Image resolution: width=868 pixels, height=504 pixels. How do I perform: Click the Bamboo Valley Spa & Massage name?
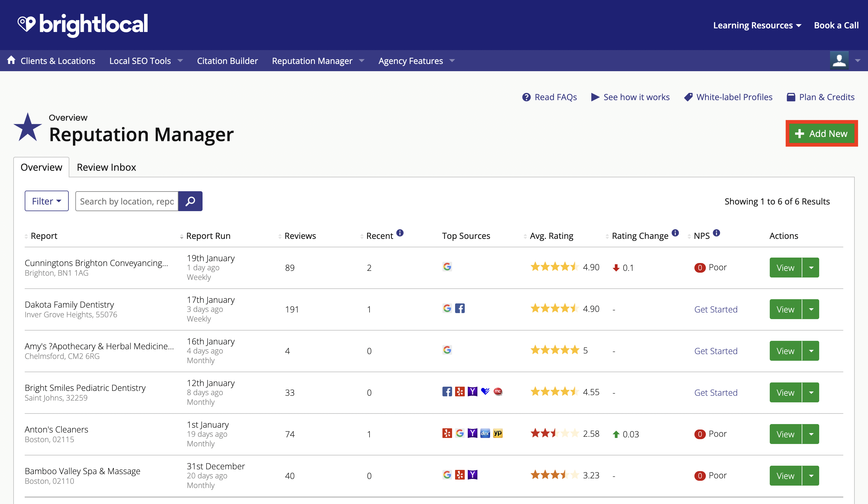click(x=82, y=471)
